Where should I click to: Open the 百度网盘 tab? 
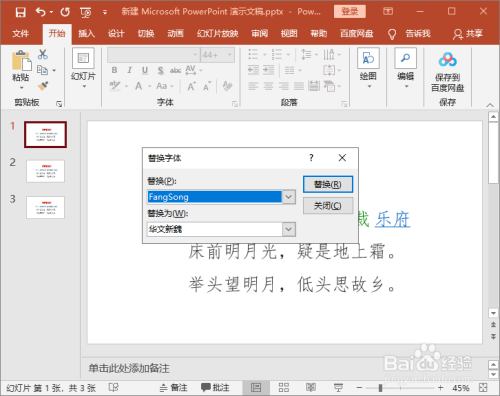tap(357, 34)
